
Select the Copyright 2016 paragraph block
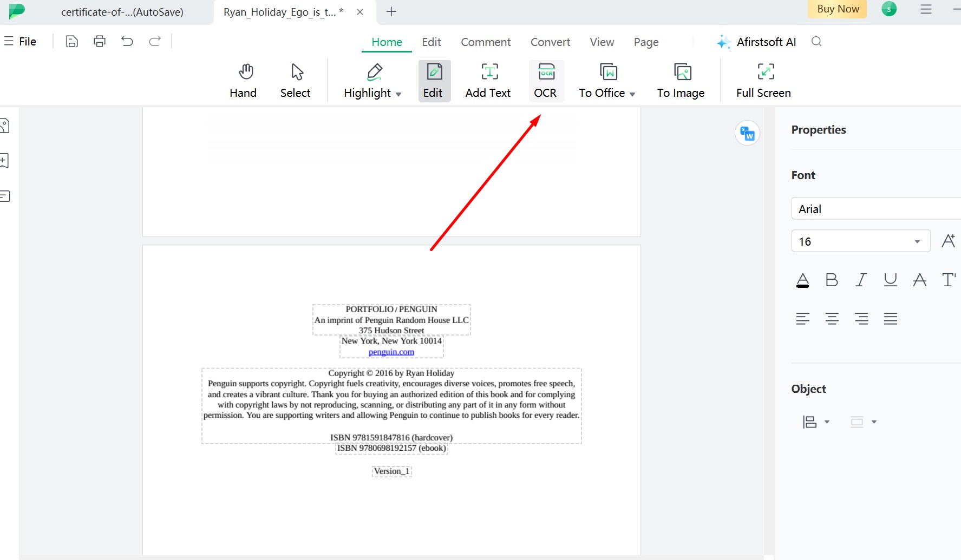pos(391,406)
